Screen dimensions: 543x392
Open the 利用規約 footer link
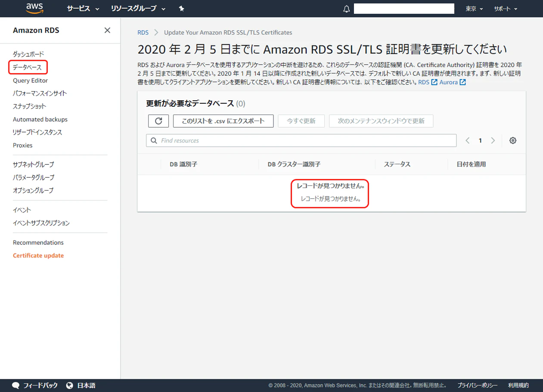518,386
